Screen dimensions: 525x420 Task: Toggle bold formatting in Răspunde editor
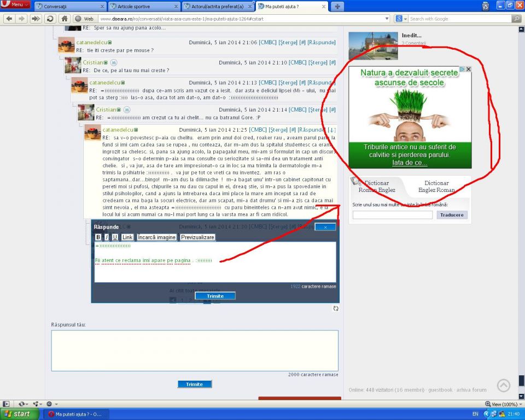pos(98,237)
